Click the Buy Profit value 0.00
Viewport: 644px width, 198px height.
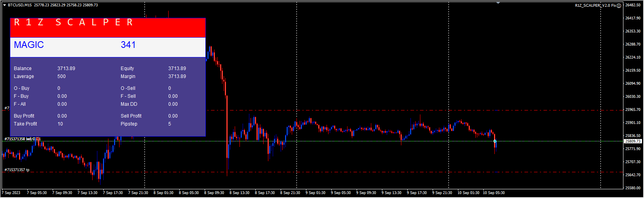coord(62,116)
